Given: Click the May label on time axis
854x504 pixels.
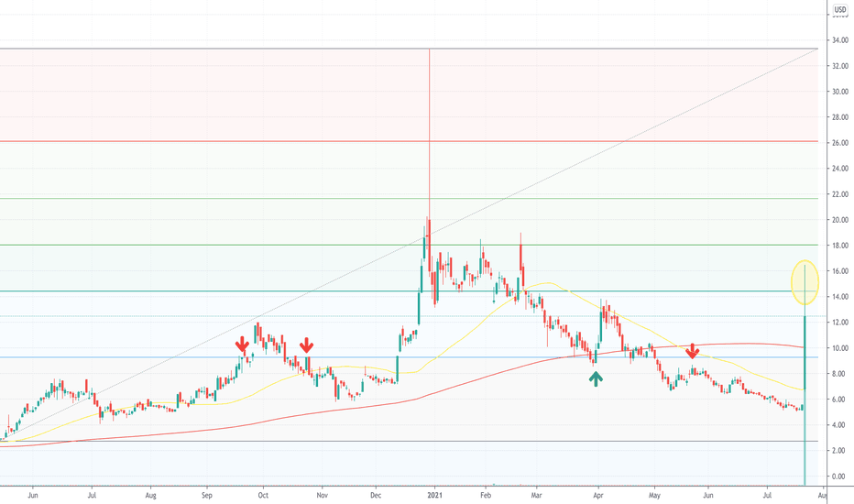Looking at the screenshot, I should coord(654,495).
